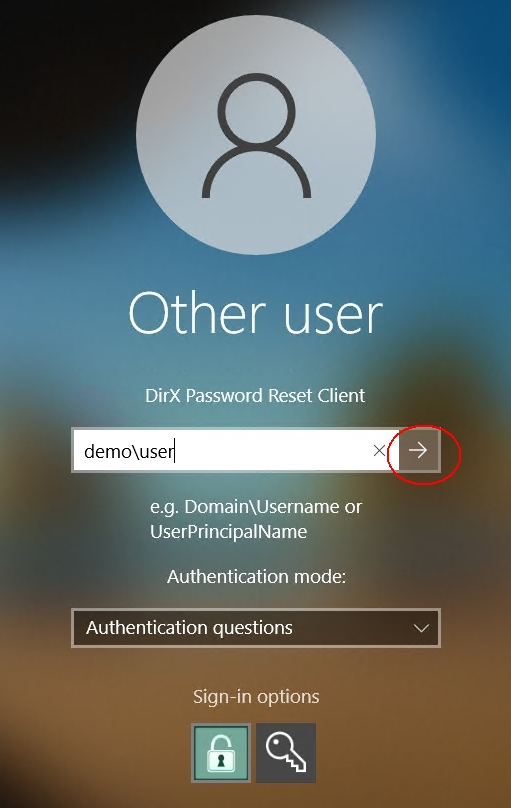Click the Authentication questions selected value text
Screen dimensions: 511x808
189,628
